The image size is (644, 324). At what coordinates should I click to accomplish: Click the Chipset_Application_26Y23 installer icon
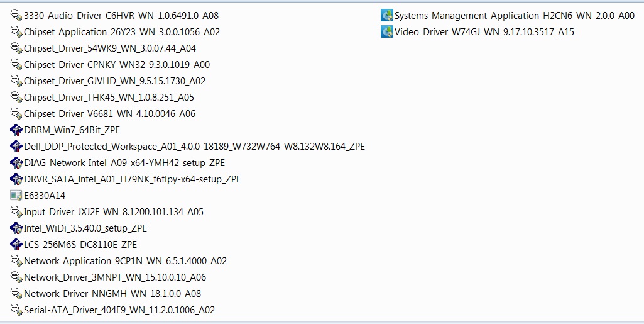(16, 32)
